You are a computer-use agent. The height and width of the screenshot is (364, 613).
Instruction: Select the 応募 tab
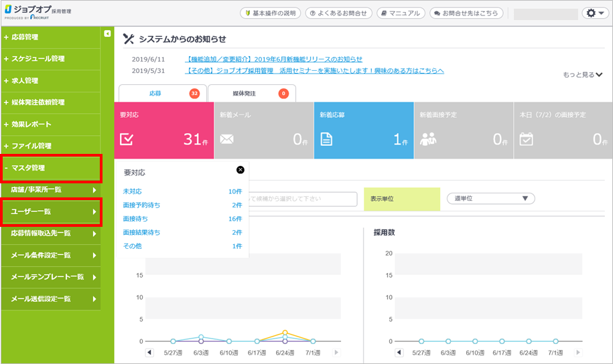pyautogui.click(x=162, y=94)
